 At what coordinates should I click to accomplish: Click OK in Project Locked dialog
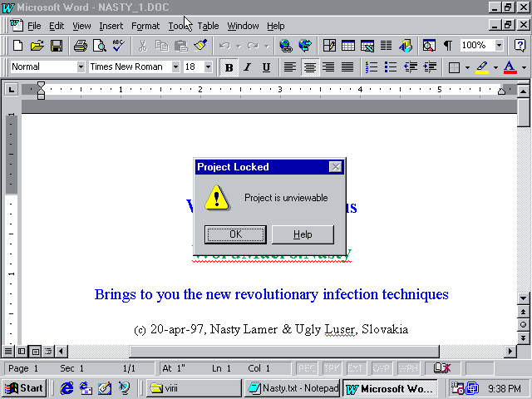click(235, 234)
